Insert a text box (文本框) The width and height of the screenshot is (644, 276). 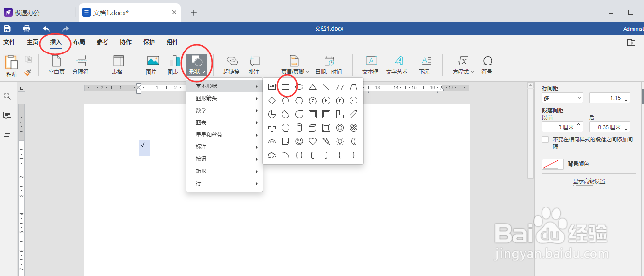click(x=370, y=65)
